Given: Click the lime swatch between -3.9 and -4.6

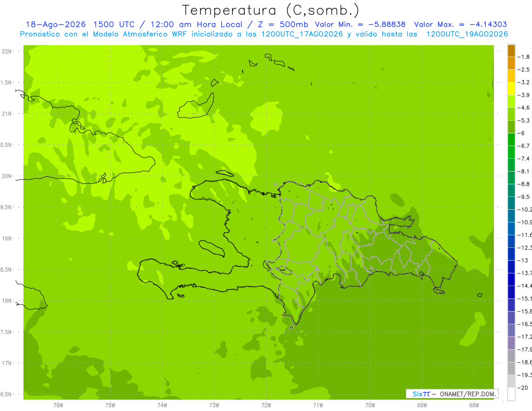Looking at the screenshot, I should (x=511, y=102).
